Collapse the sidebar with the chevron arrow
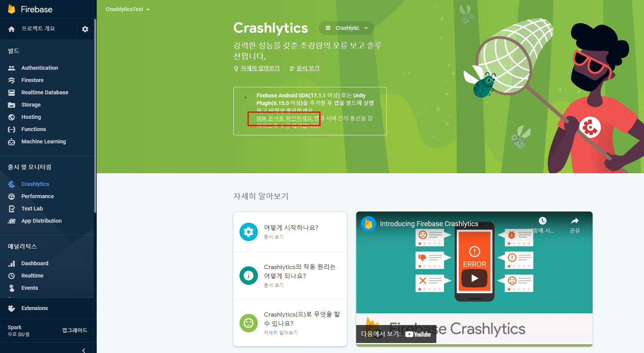Image resolution: width=644 pixels, height=353 pixels. pos(84,350)
